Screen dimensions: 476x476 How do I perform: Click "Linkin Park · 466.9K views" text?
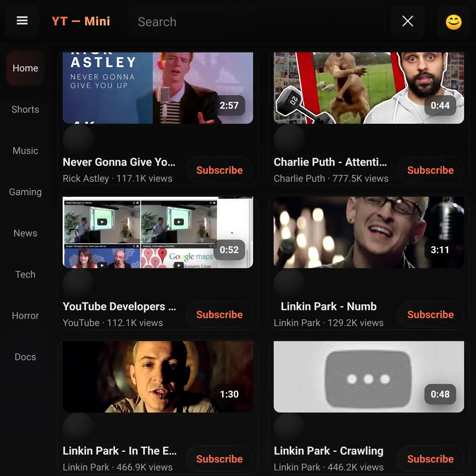[x=117, y=467]
